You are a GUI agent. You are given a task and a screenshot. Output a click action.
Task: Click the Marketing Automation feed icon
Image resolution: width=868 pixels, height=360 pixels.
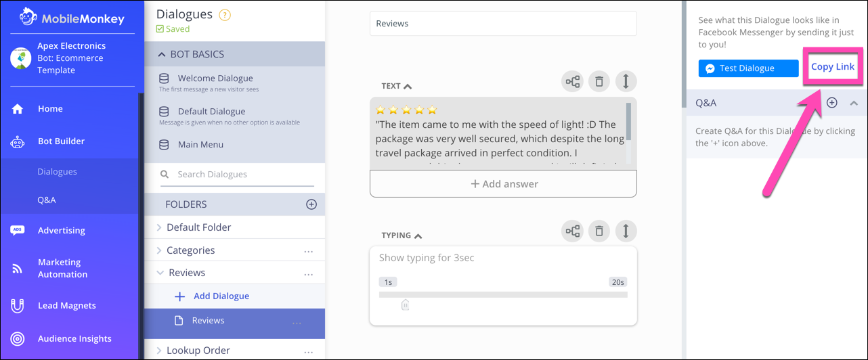click(x=18, y=269)
